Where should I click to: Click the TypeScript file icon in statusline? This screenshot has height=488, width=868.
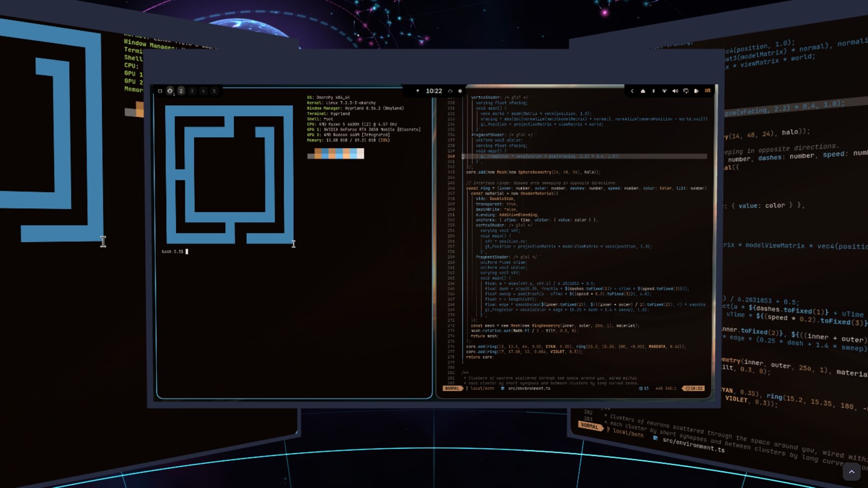pyautogui.click(x=502, y=388)
